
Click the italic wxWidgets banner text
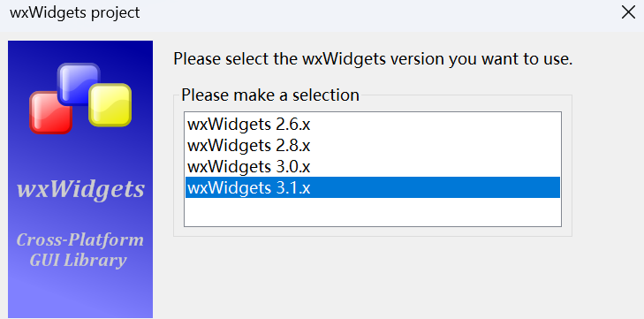pyautogui.click(x=80, y=189)
